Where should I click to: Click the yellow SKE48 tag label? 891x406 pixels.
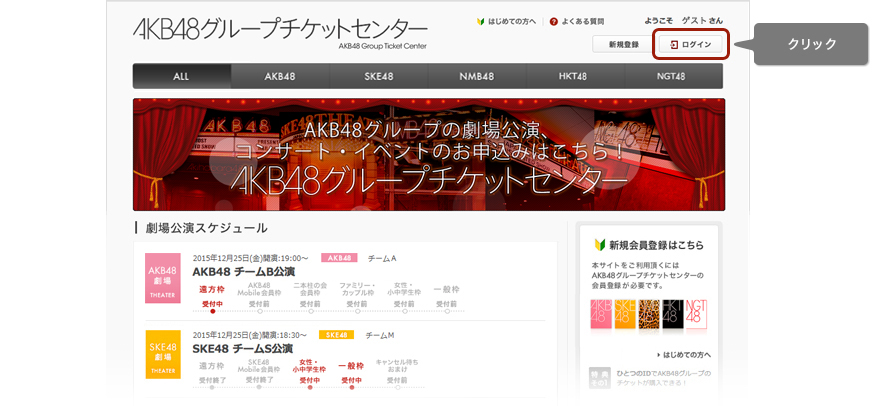coord(336,335)
